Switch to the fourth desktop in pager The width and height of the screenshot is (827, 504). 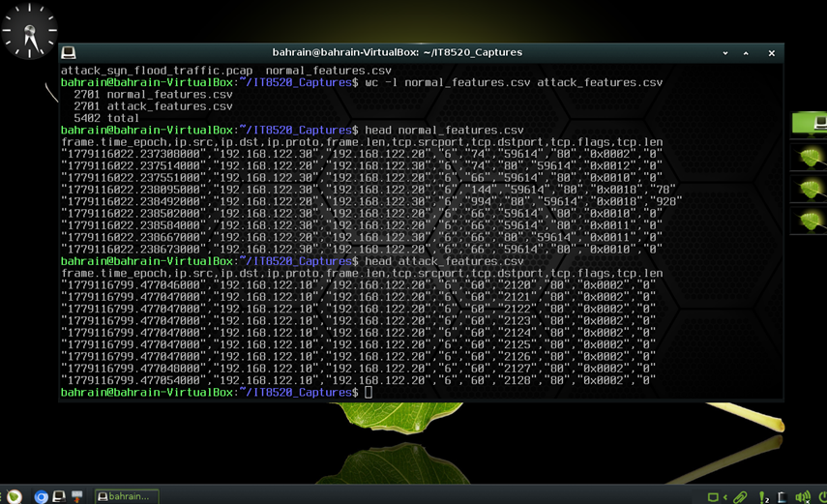click(810, 222)
